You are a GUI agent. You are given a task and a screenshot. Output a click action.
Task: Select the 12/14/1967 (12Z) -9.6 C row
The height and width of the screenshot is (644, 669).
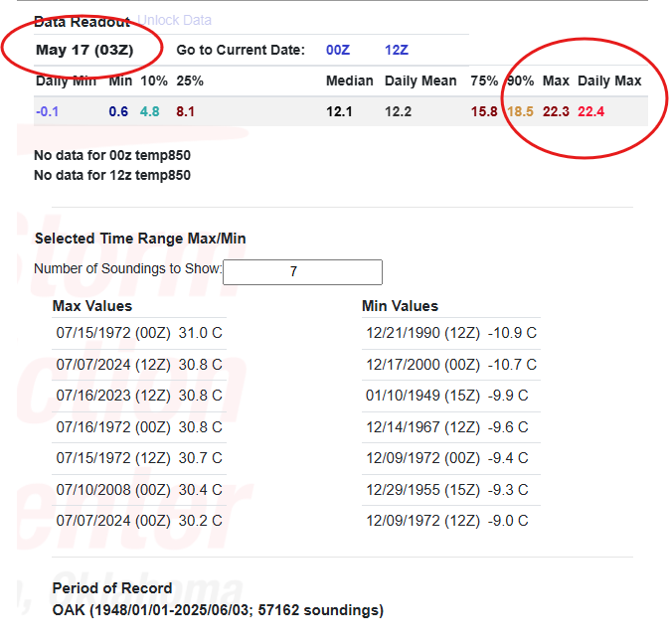[x=451, y=427]
